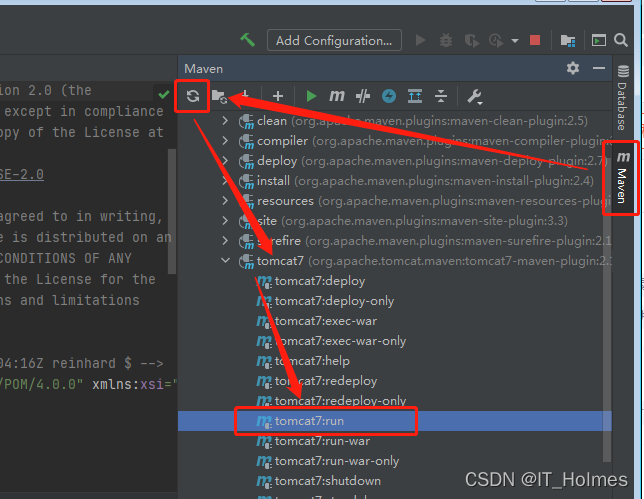Image resolution: width=644 pixels, height=499 pixels.
Task: Run the selected Maven build (green play)
Action: pyautogui.click(x=311, y=96)
